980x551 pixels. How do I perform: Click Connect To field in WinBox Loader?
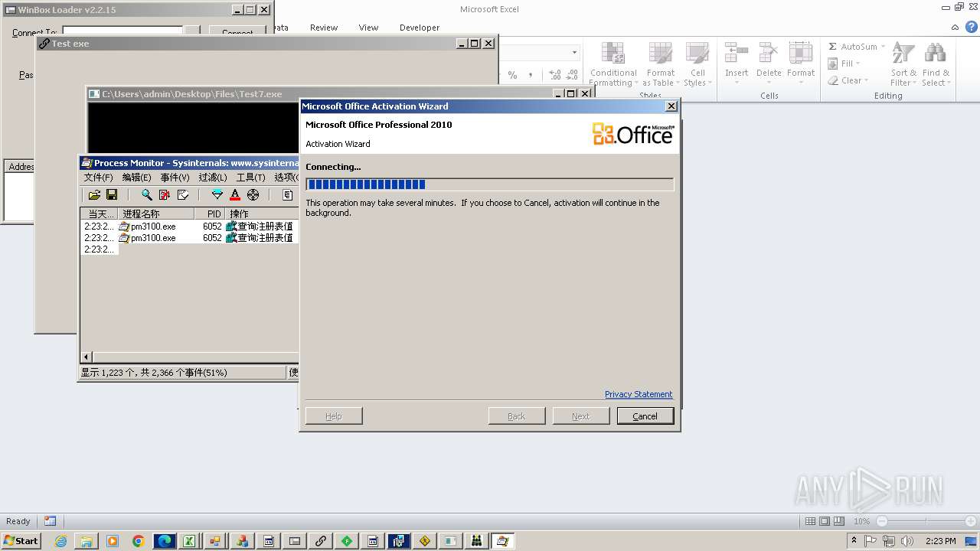pyautogui.click(x=122, y=32)
